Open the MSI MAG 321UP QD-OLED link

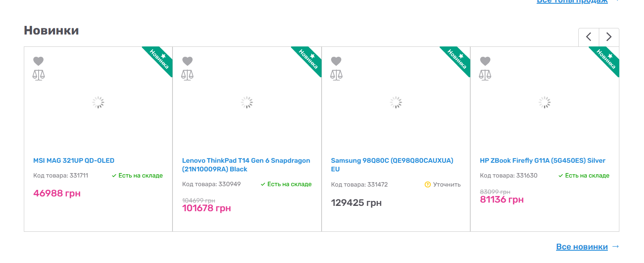[74, 161]
